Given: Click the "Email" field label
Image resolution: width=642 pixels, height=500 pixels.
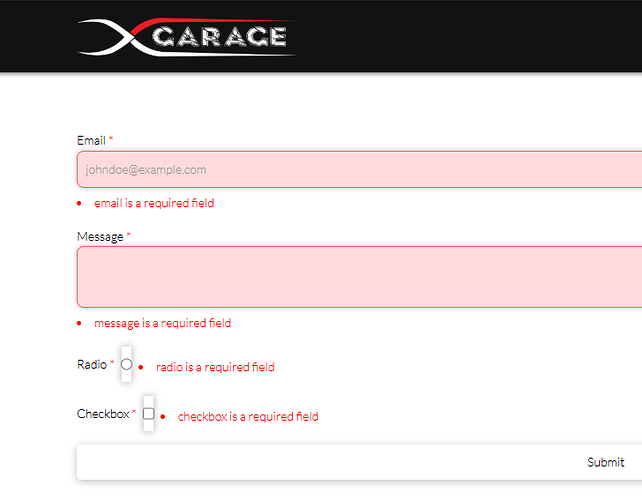Looking at the screenshot, I should [x=91, y=141].
